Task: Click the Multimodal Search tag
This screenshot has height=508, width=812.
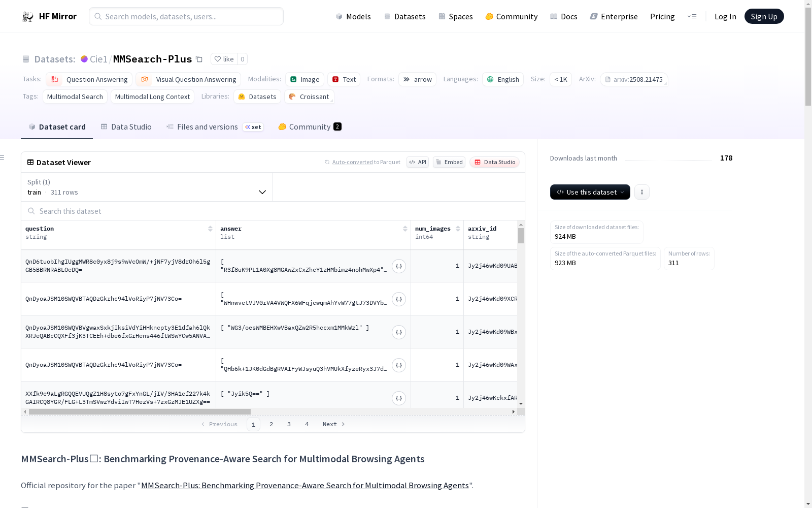Action: pos(75,97)
